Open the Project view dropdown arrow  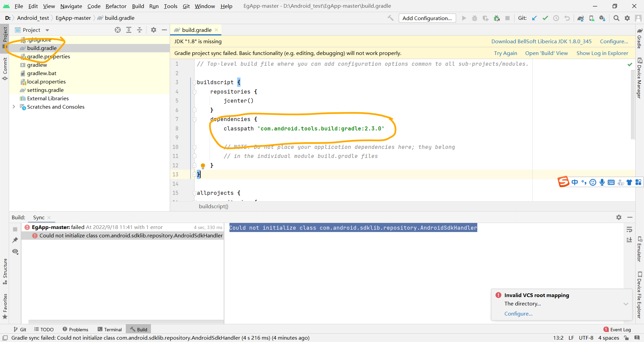(47, 30)
